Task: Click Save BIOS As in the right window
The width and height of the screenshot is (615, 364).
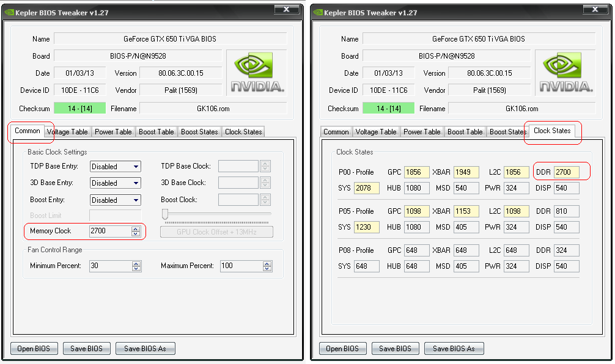Action: pos(454,348)
